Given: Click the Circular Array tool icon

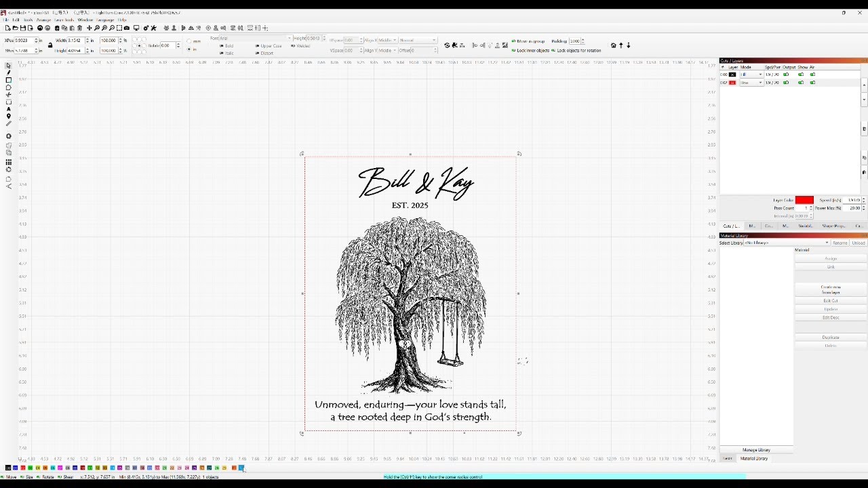Looking at the screenshot, I should tap(9, 169).
